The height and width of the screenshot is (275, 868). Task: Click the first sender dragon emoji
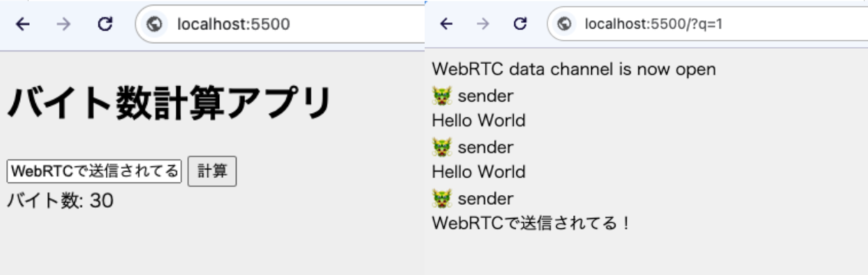coord(441,96)
